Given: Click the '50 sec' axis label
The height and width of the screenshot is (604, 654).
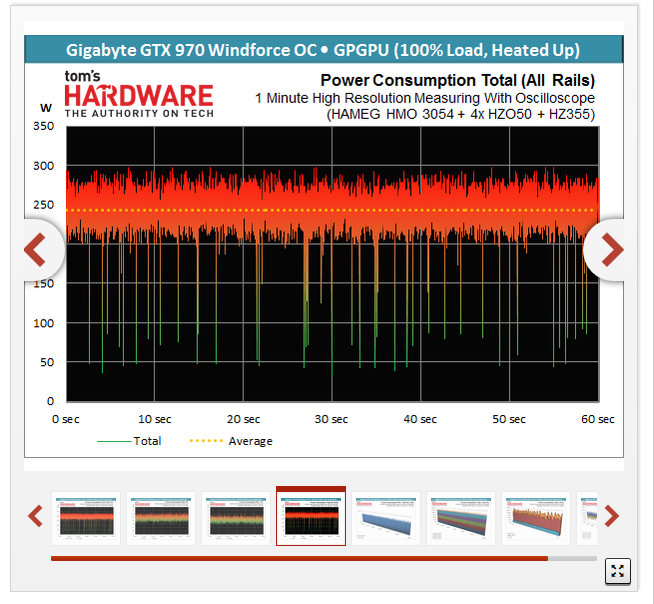Looking at the screenshot, I should coord(509,419).
